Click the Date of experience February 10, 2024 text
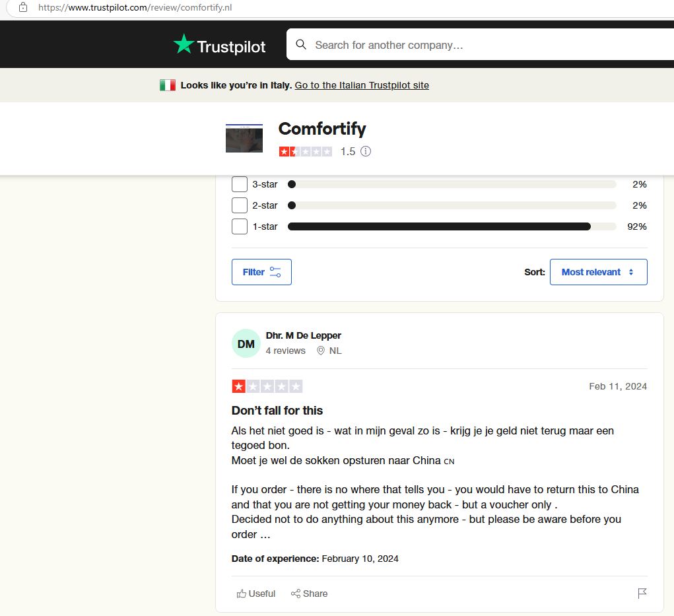The height and width of the screenshot is (616, 674). coord(315,559)
